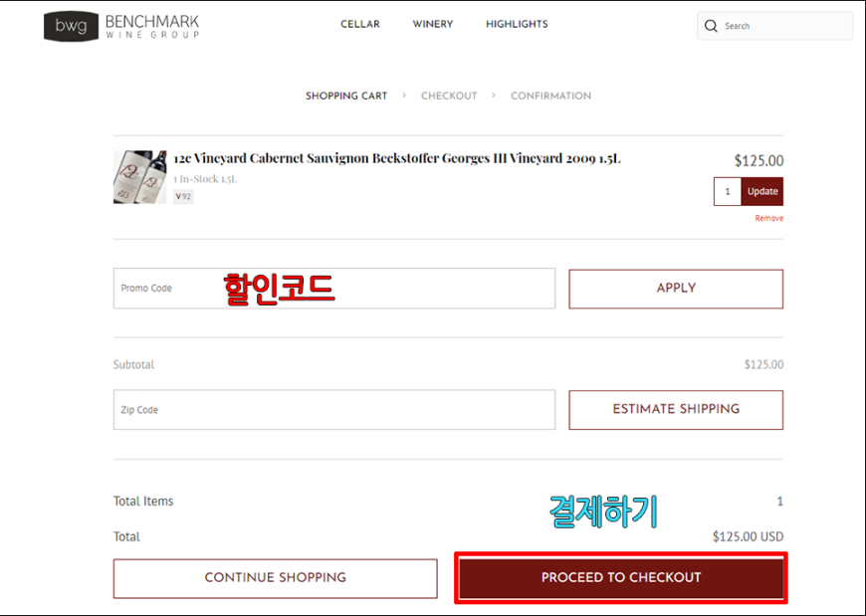Select the total amount $125.00 USD
This screenshot has height=616, width=866.
coord(748,536)
